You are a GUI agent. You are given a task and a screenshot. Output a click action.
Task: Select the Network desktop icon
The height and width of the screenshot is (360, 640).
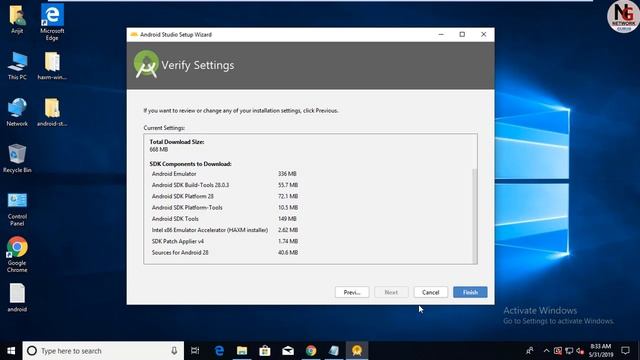tap(17, 112)
